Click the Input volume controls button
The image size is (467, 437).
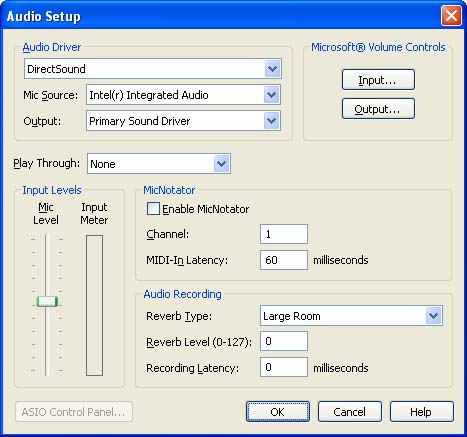(x=378, y=80)
